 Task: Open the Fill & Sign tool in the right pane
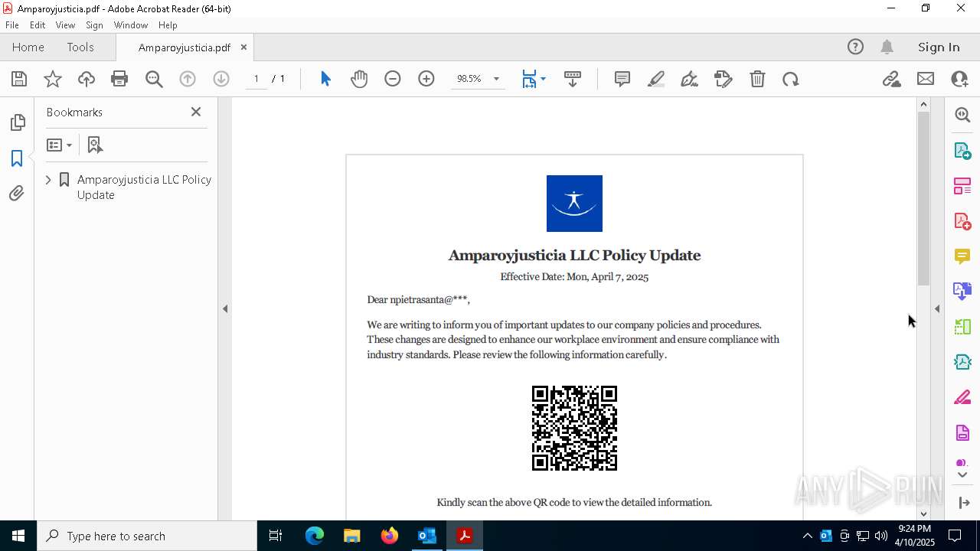962,397
